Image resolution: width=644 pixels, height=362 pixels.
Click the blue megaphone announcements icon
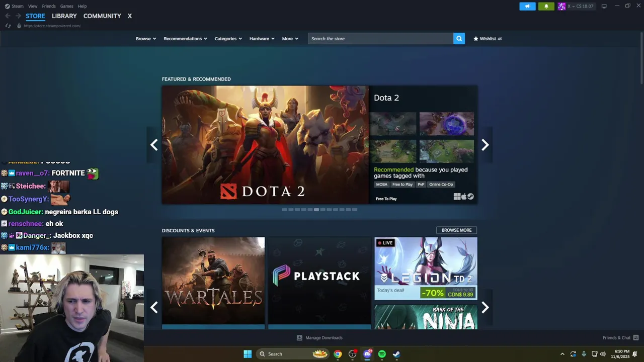tap(527, 6)
